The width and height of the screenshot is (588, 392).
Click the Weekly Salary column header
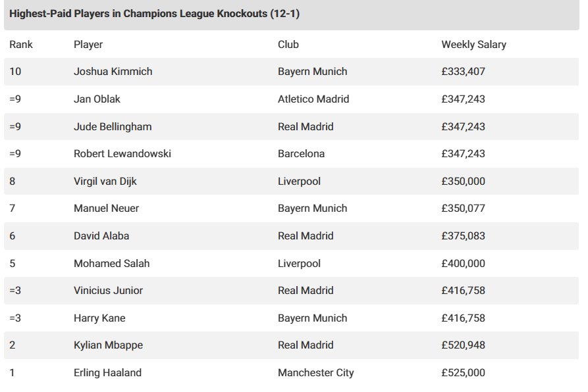point(473,45)
